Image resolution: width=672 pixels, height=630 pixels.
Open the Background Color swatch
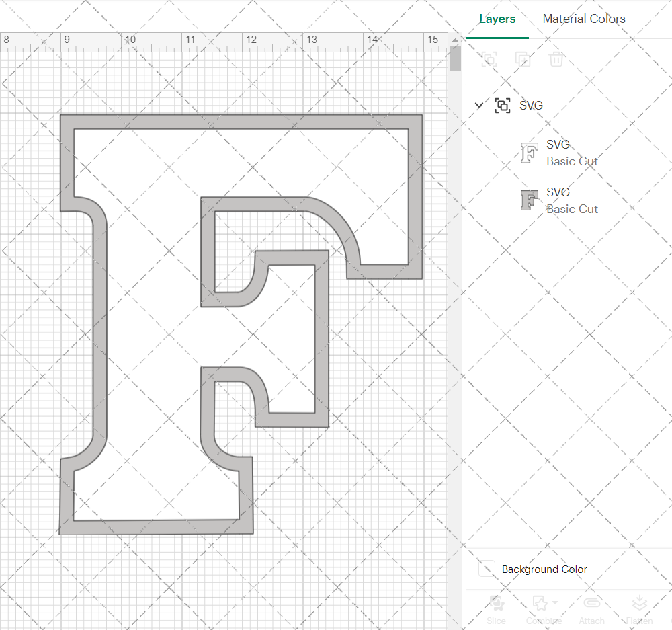pyautogui.click(x=487, y=569)
